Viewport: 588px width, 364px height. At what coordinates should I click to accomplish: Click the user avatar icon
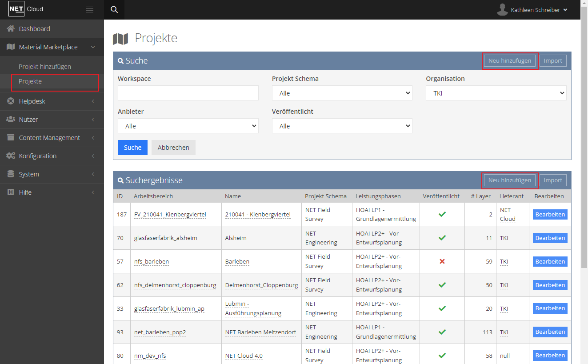502,10
